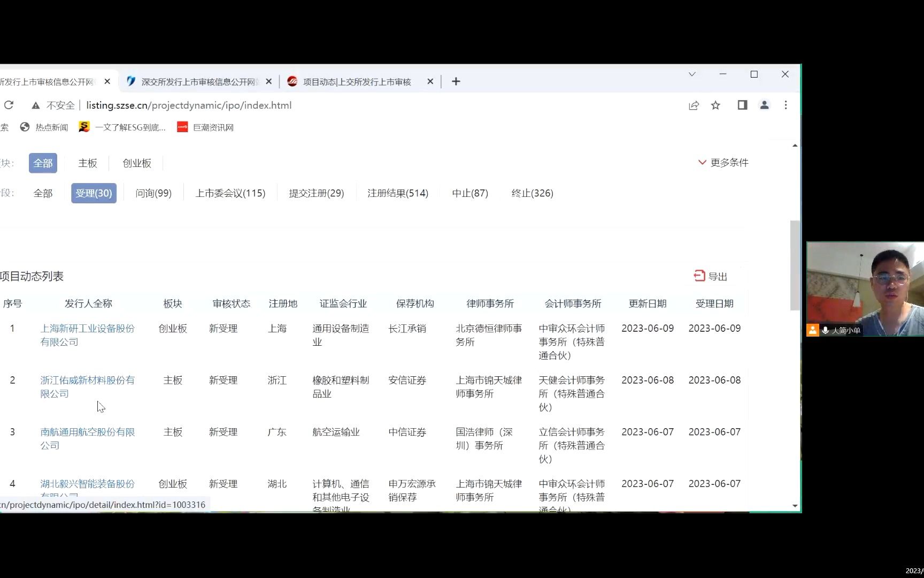Close the 项目动态|上交所发行上市审核 tab
Screen dimensions: 924x578
point(430,81)
